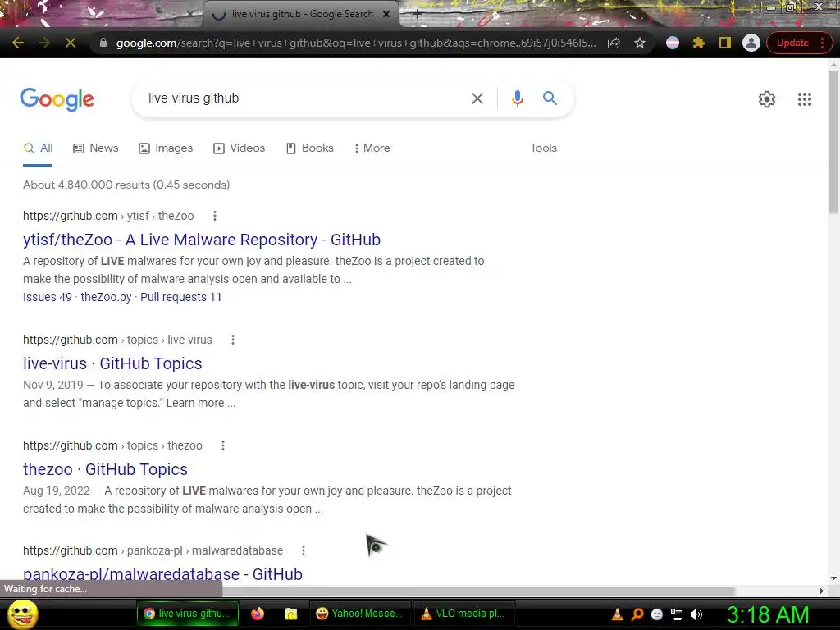
Task: Switch to Chrome taskbar item
Action: click(188, 614)
